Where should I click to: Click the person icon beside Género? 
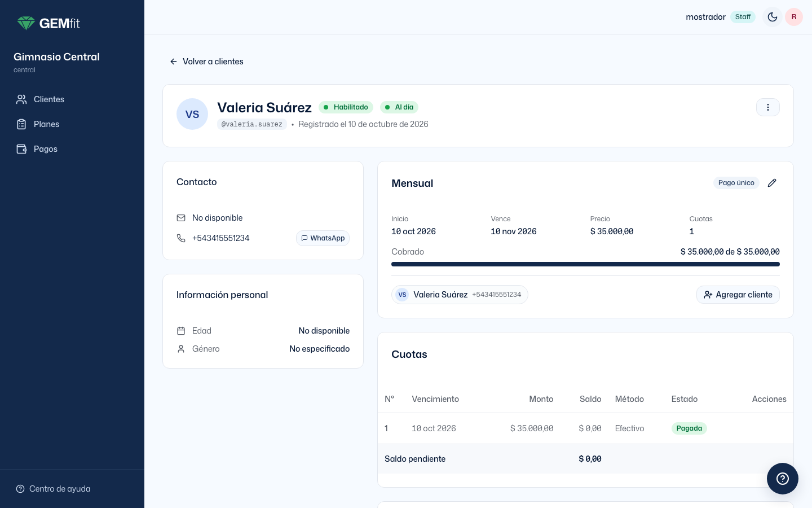click(181, 349)
